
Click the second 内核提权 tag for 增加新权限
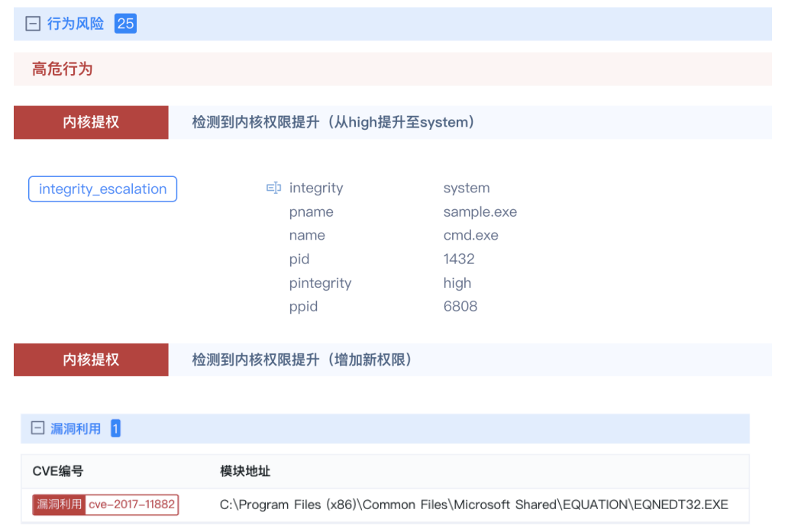point(91,360)
